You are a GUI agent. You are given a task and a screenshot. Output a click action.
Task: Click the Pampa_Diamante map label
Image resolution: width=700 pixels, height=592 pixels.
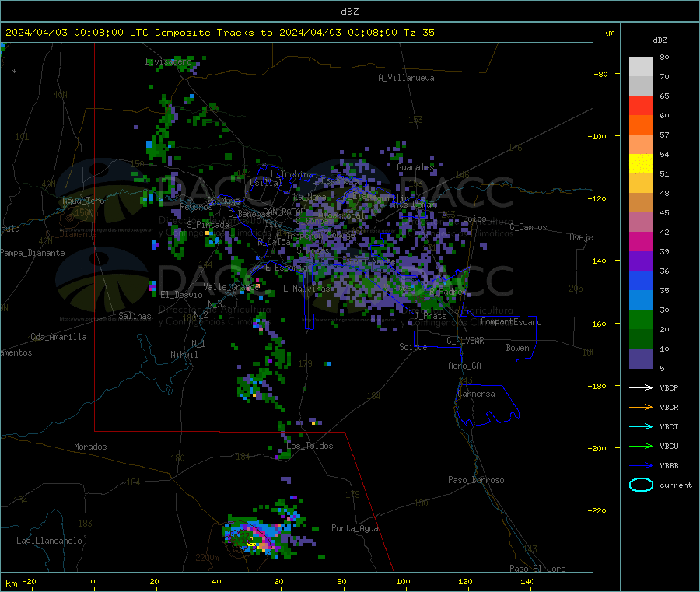33,253
